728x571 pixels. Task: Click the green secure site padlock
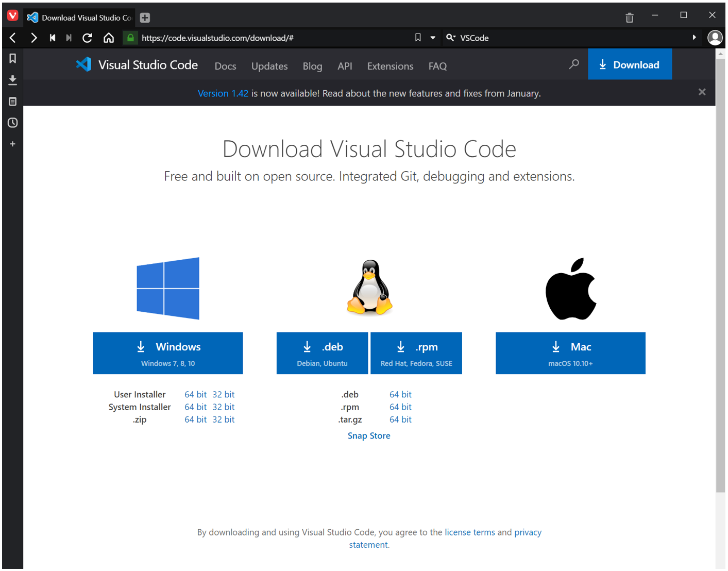coord(130,38)
